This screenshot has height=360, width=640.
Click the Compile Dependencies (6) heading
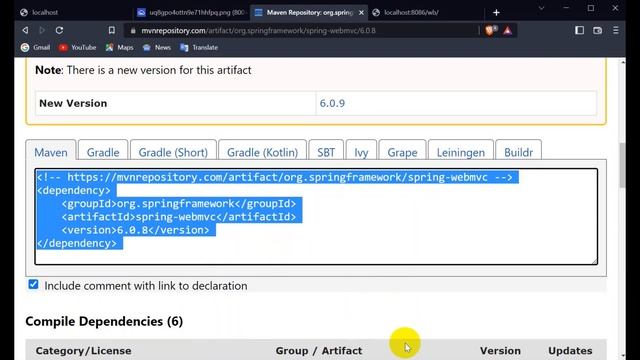tap(104, 321)
